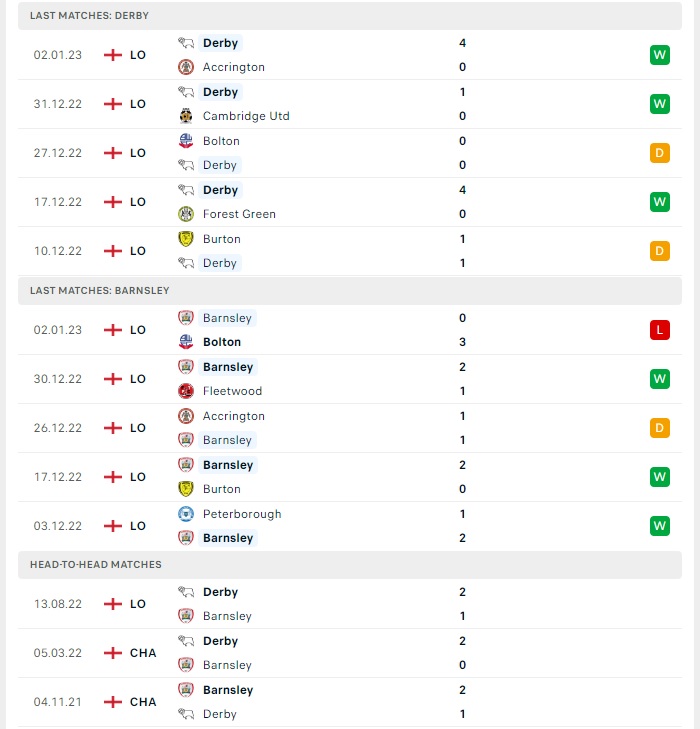700x729 pixels.
Task: Select Last Matches: Derby section header
Action: [350, 16]
